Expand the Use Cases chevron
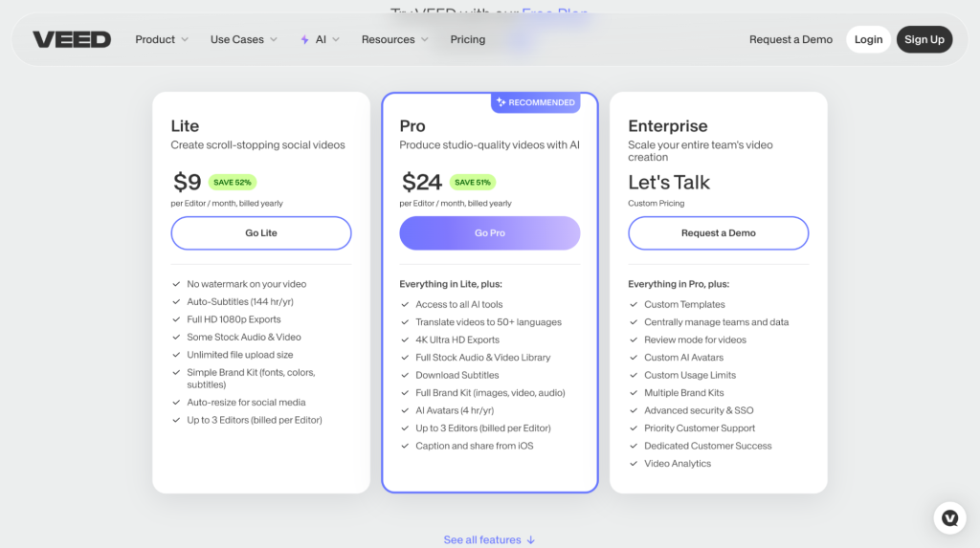Image resolution: width=980 pixels, height=548 pixels. 274,39
